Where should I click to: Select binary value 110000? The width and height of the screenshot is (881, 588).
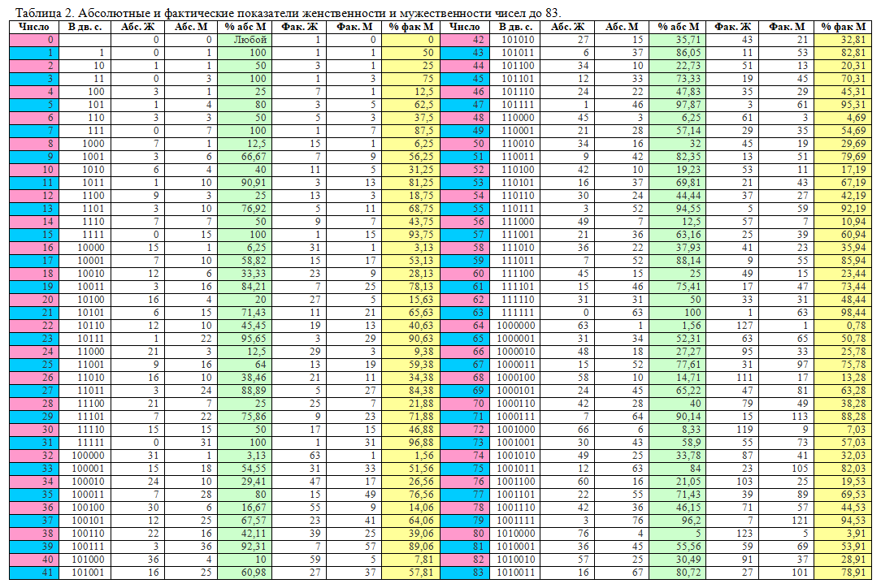click(518, 118)
